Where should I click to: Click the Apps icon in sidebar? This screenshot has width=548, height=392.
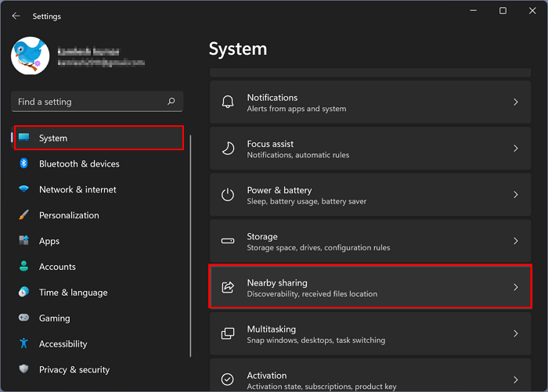23,241
